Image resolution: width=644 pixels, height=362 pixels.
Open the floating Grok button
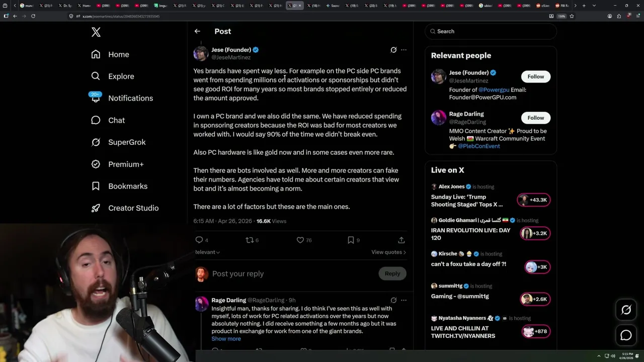pyautogui.click(x=626, y=310)
